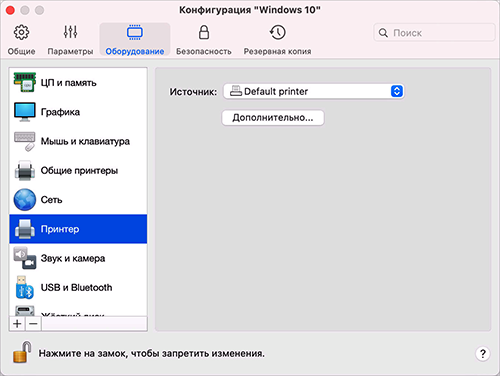Select Звук и камера icon
This screenshot has width=500, height=376.
click(x=25, y=258)
